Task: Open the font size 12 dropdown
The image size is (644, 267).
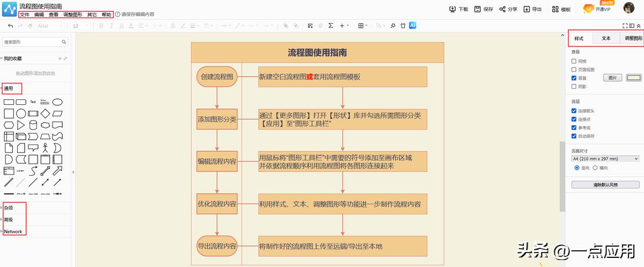Action: 81,25
